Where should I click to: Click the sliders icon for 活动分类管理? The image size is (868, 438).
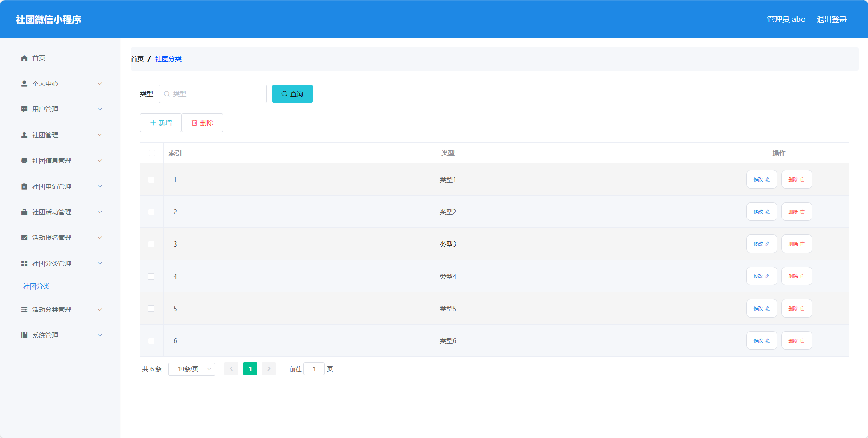point(24,310)
